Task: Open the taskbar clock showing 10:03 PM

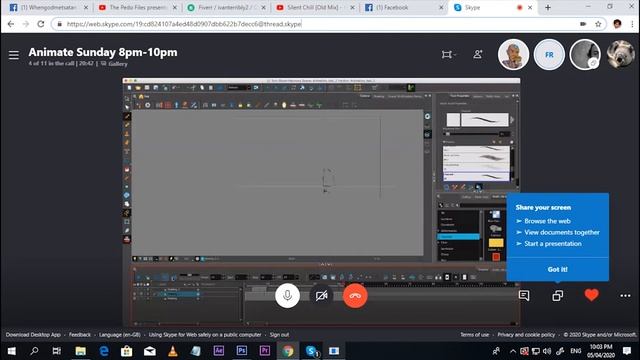Action: 601,351
